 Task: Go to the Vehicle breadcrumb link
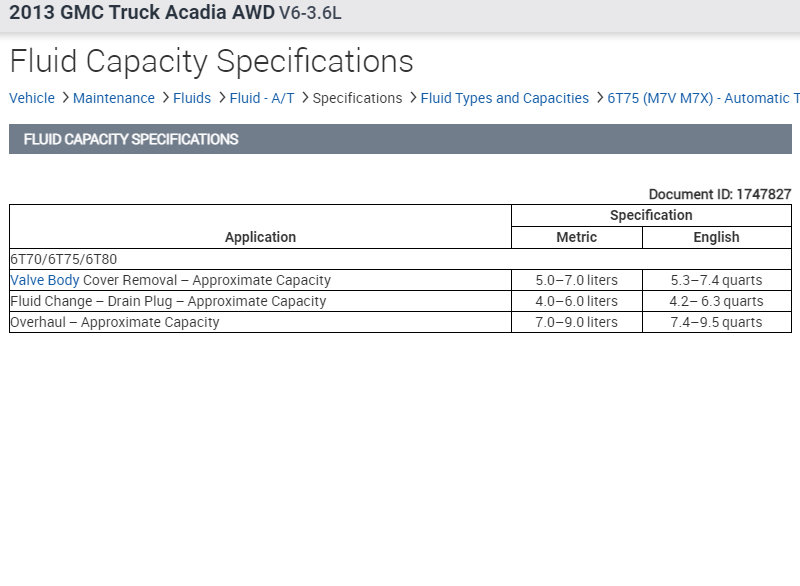(32, 98)
